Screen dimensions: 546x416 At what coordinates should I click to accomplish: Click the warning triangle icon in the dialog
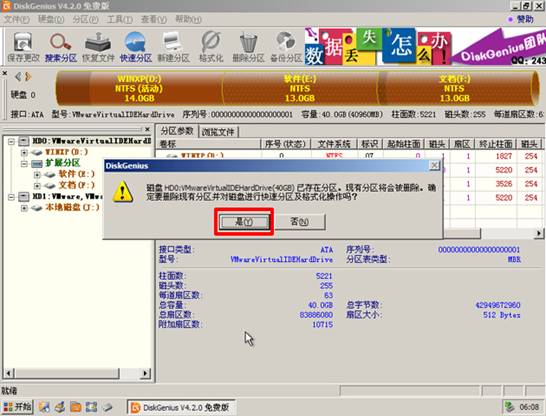tap(123, 193)
